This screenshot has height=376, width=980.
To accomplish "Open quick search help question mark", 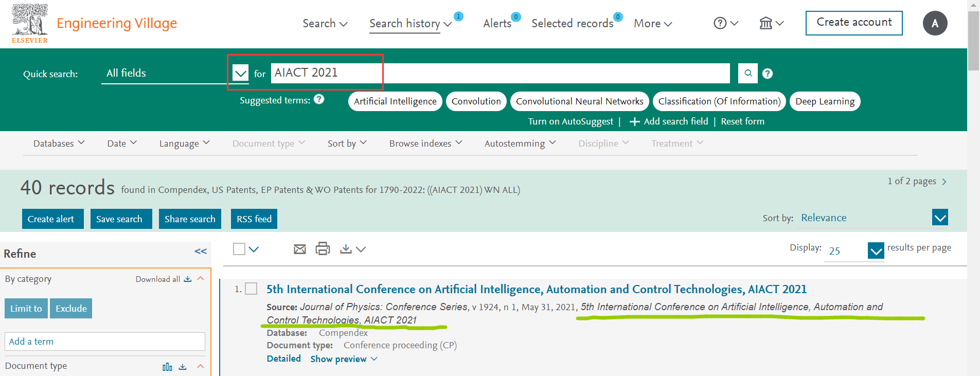I will (x=768, y=74).
